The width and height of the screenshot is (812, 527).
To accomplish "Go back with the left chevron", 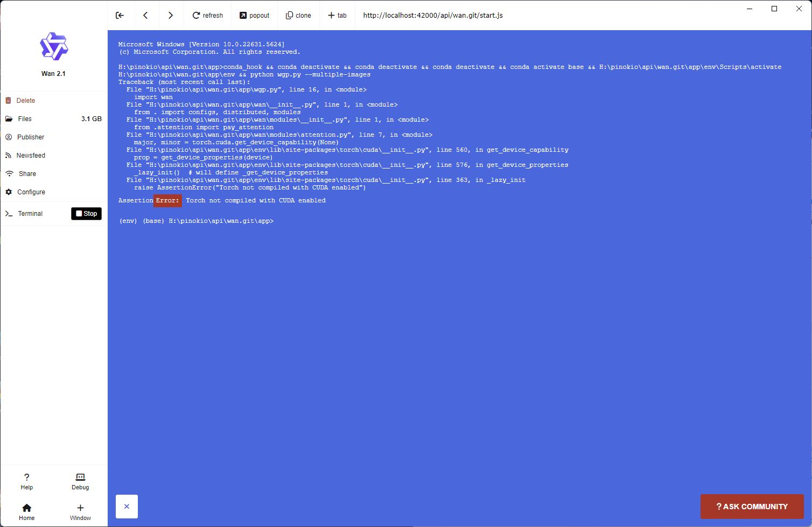I will (x=145, y=15).
